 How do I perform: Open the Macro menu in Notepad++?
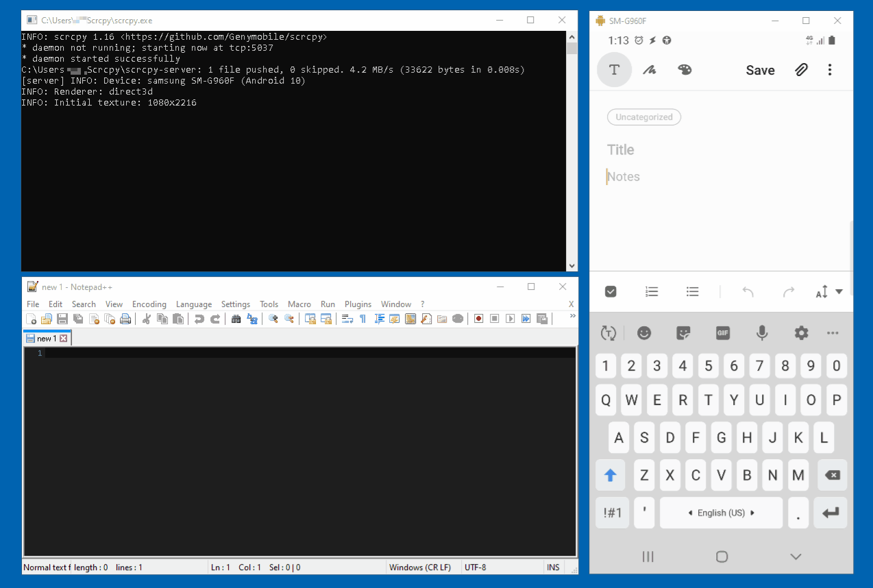299,304
